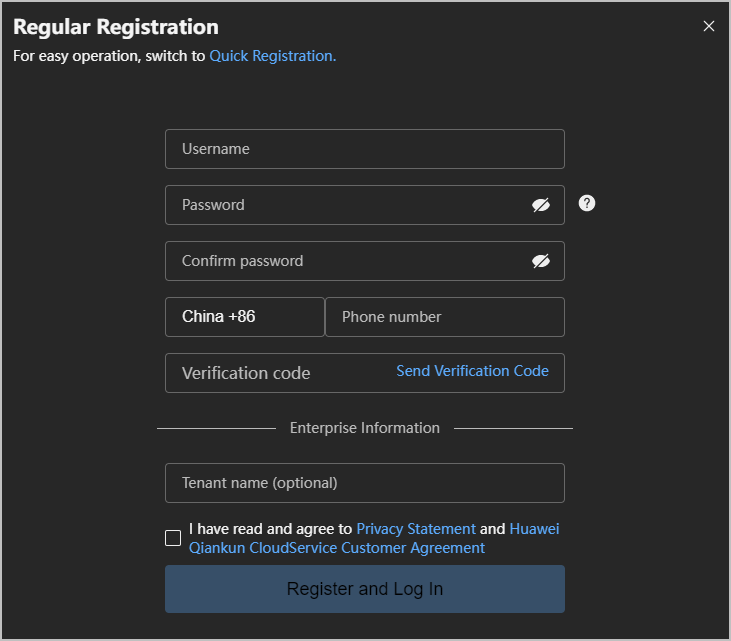The width and height of the screenshot is (731, 641).
Task: Focus the Tenant name (optional) field
Action: coord(365,483)
